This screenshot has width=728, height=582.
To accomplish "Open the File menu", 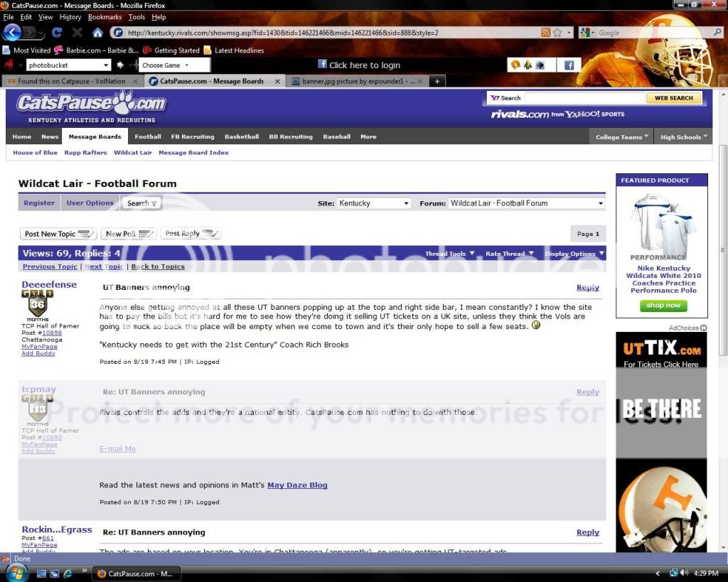I will (x=9, y=17).
